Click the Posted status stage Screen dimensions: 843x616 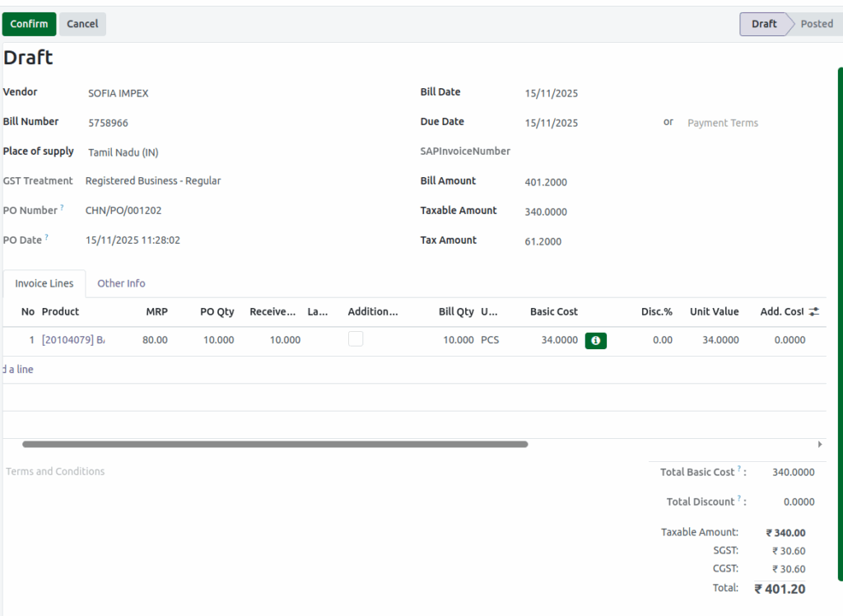(817, 24)
